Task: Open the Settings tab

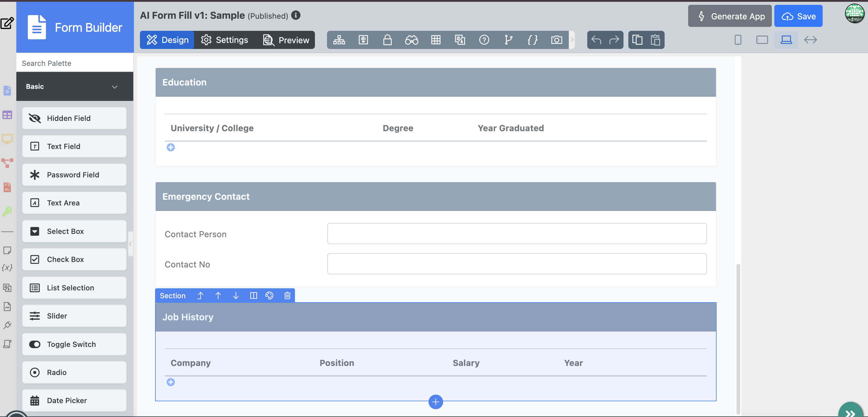Action: (x=225, y=40)
